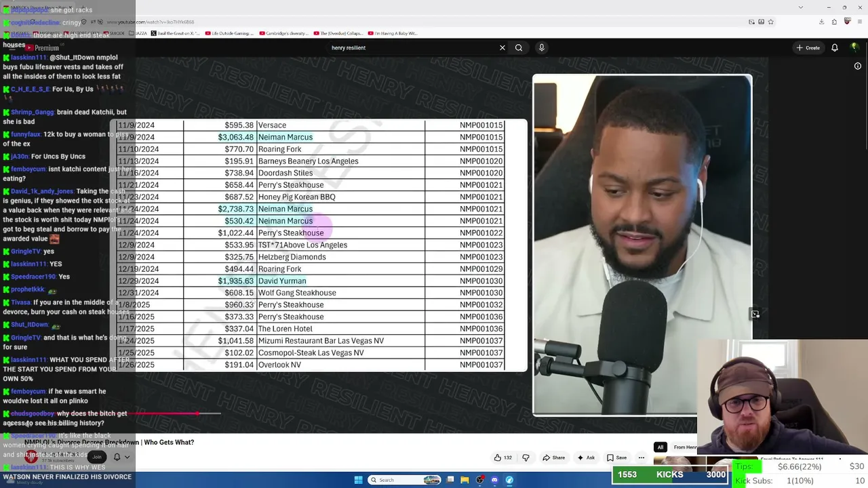Toggle channel notification bell under video
868x488 pixels.
click(x=117, y=457)
